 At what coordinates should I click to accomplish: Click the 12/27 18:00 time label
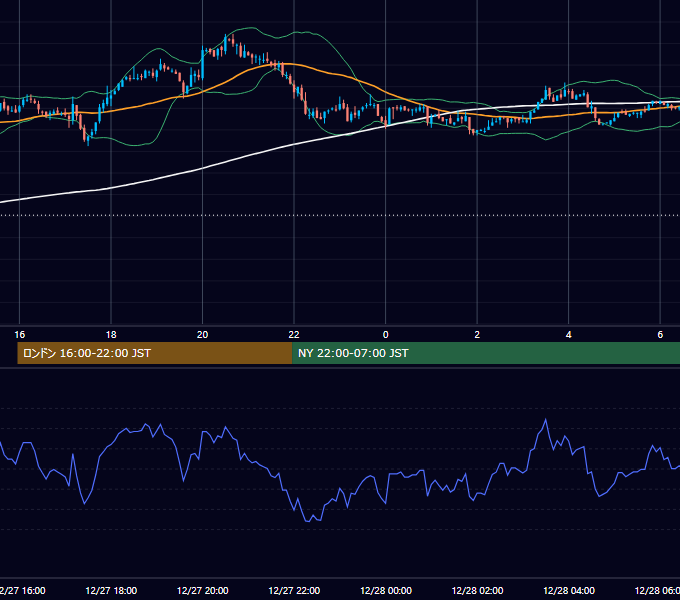point(111,590)
